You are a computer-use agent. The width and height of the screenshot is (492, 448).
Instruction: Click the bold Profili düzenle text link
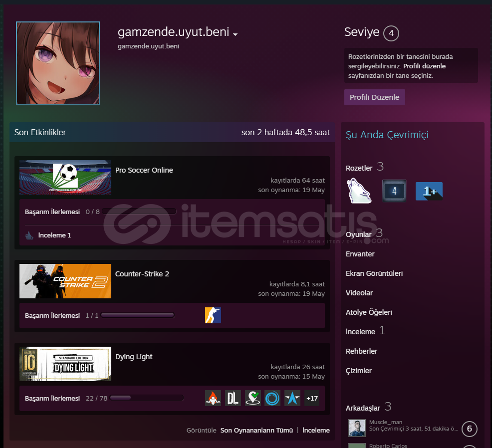tap(424, 66)
